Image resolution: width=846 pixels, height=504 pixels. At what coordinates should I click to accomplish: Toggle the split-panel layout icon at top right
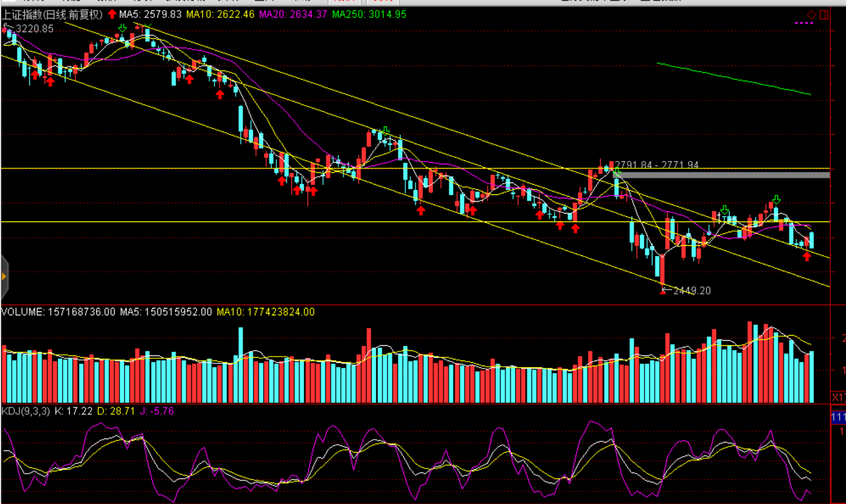pyautogui.click(x=824, y=15)
